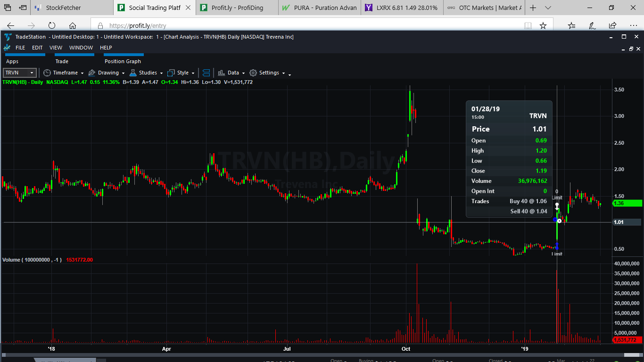The width and height of the screenshot is (644, 362).
Task: Open the WINDOW menu
Action: click(81, 48)
